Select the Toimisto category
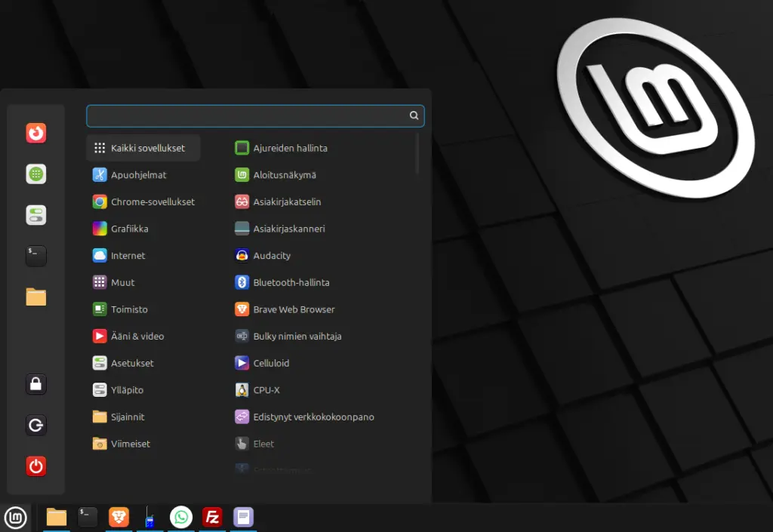The width and height of the screenshot is (773, 532). (x=143, y=309)
